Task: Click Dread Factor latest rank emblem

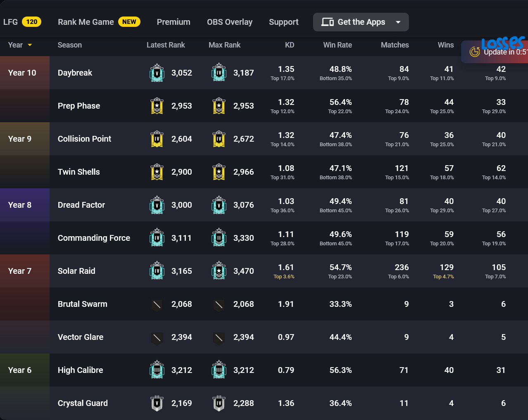Action: [x=157, y=205]
